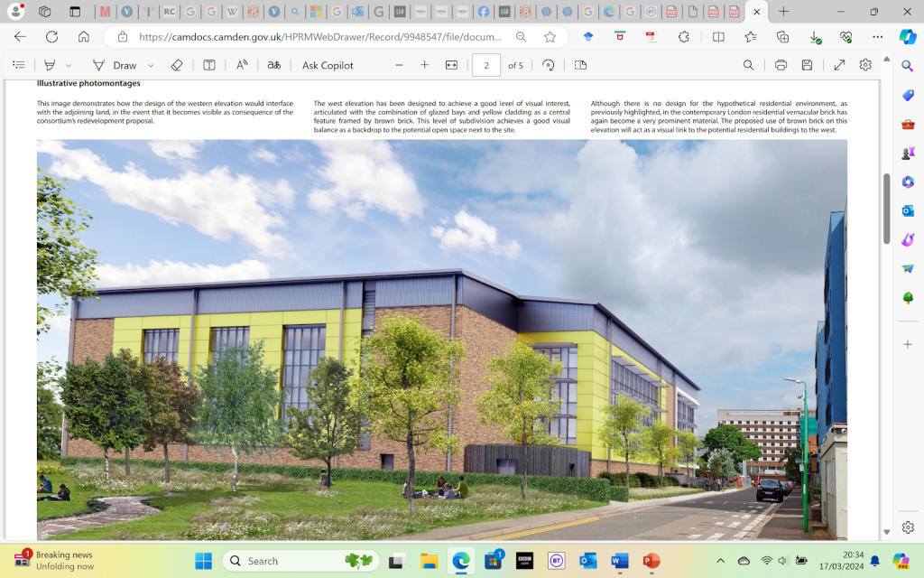Click the Print PDF icon
The width and height of the screenshot is (924, 578).
781,65
